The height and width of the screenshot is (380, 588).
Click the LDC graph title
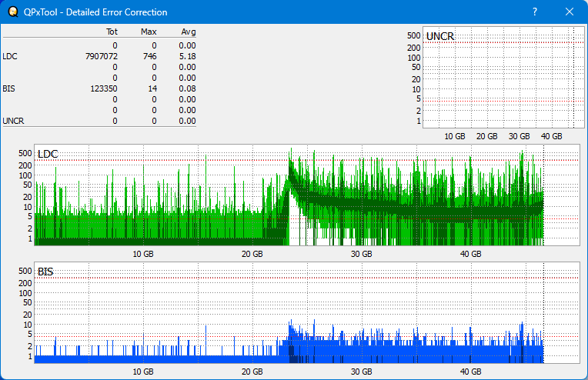pyautogui.click(x=48, y=154)
